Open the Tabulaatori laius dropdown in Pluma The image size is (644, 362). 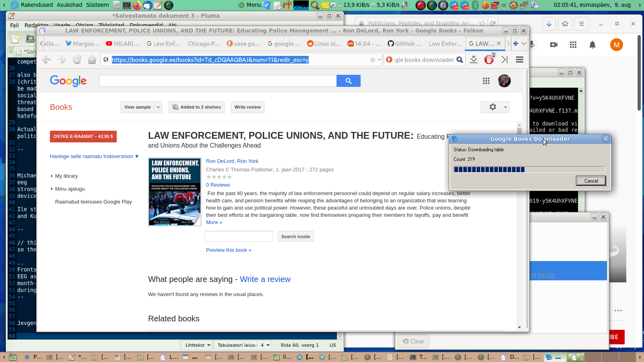tap(243, 345)
